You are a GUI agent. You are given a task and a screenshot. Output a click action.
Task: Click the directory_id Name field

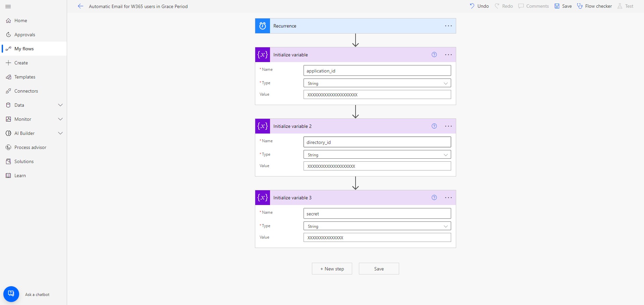point(377,142)
